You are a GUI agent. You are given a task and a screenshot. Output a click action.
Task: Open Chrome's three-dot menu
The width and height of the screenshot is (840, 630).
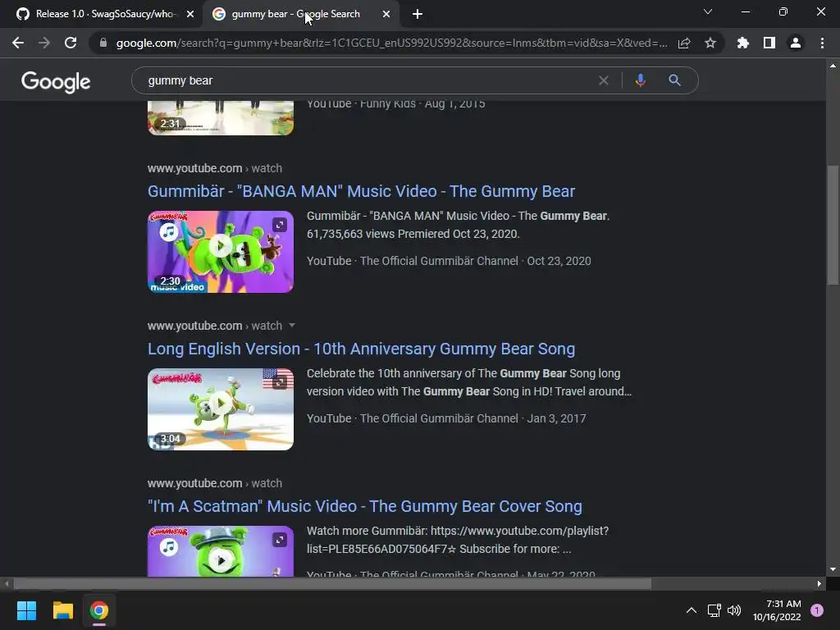tap(822, 43)
